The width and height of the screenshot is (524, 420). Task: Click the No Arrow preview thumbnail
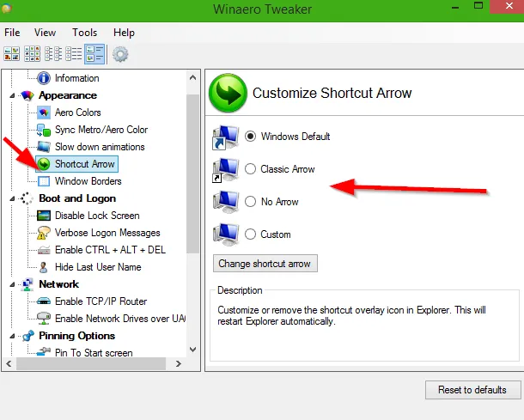click(x=226, y=202)
